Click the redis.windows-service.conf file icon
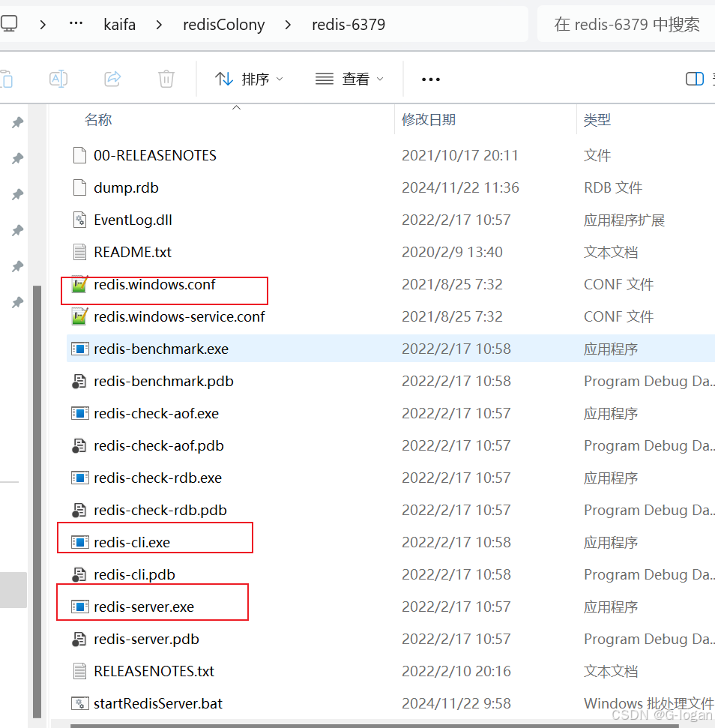Viewport: 715px width, 728px height. tap(79, 316)
